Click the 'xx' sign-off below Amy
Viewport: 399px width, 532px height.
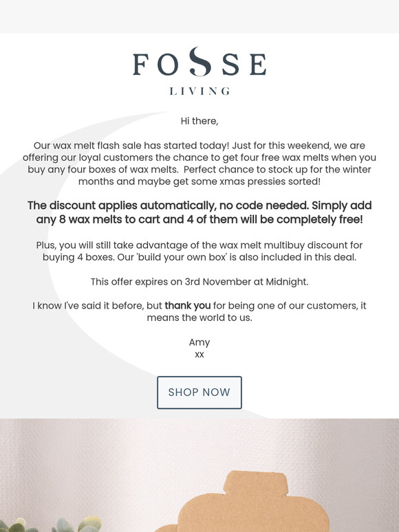(199, 355)
